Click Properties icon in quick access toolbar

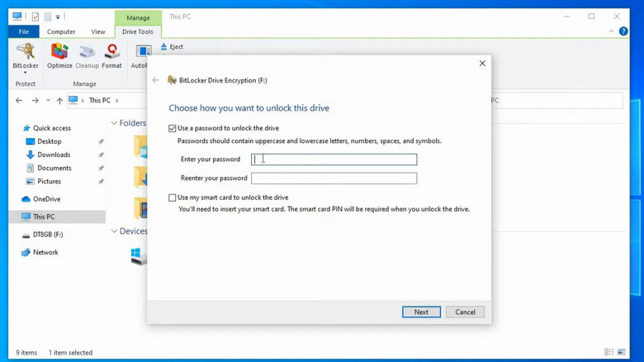(36, 17)
